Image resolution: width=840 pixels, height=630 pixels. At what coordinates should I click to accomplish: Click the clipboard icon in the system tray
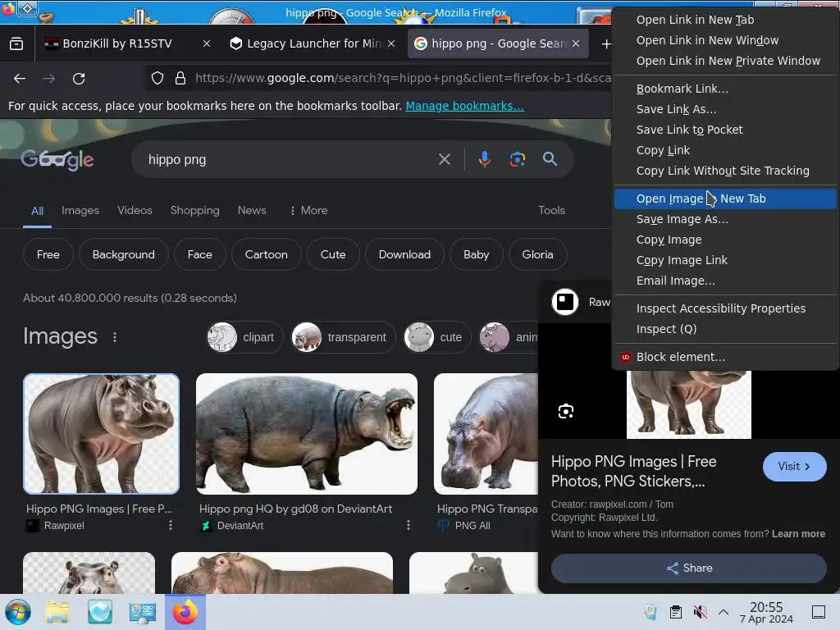[x=676, y=612]
